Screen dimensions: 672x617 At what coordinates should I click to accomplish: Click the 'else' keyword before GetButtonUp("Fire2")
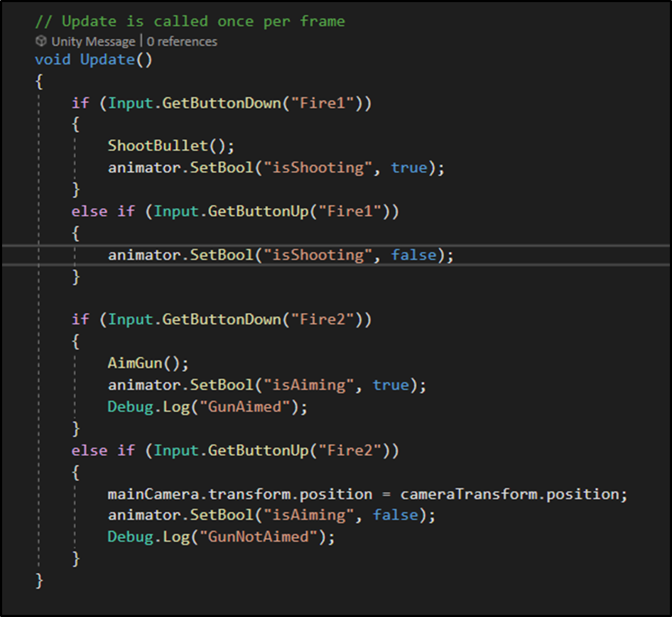click(89, 450)
